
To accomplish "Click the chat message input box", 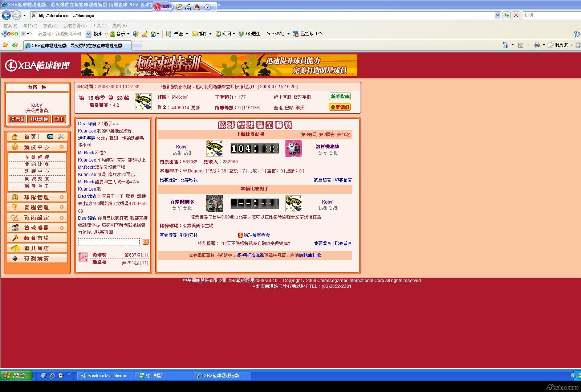I will pyautogui.click(x=109, y=242).
